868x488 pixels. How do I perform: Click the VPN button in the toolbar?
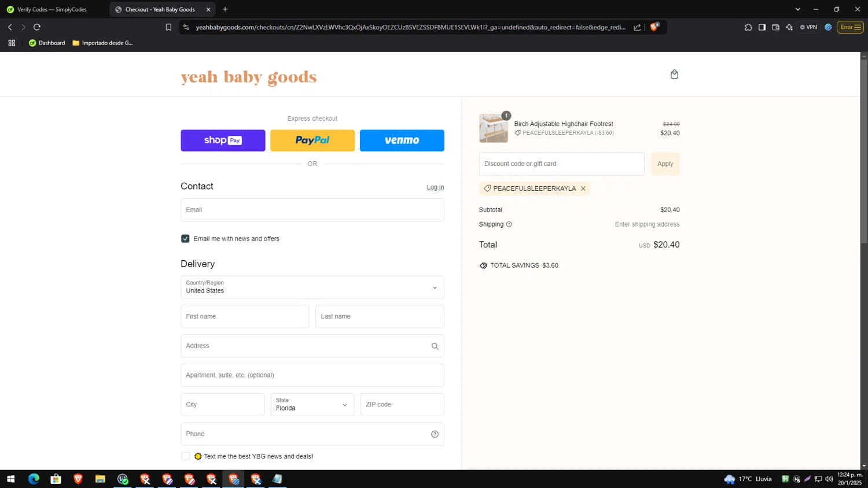point(808,27)
